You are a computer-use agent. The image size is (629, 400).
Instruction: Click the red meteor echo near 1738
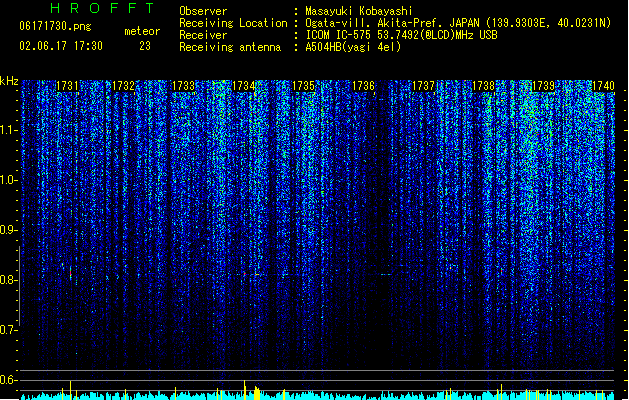(501, 271)
